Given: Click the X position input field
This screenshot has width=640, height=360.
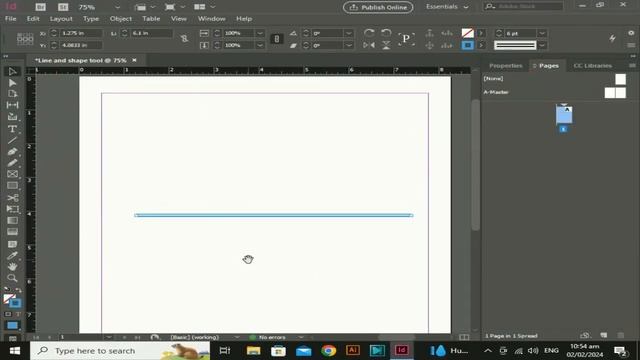Looking at the screenshot, I should (80, 33).
